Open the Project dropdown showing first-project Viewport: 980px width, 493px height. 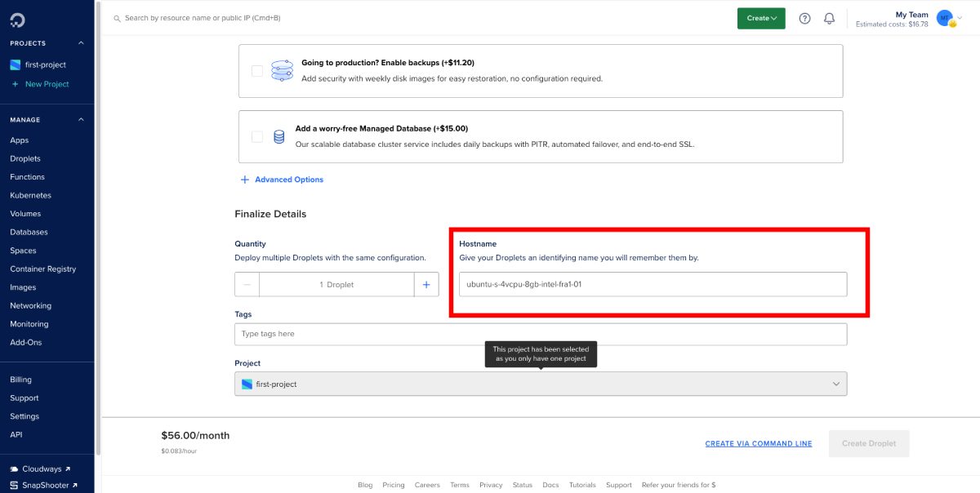(x=540, y=383)
